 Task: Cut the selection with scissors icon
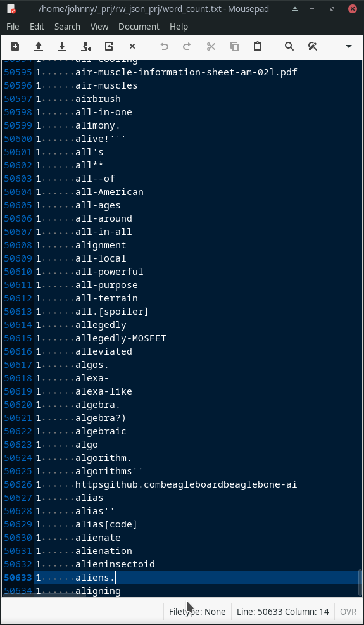click(x=211, y=47)
